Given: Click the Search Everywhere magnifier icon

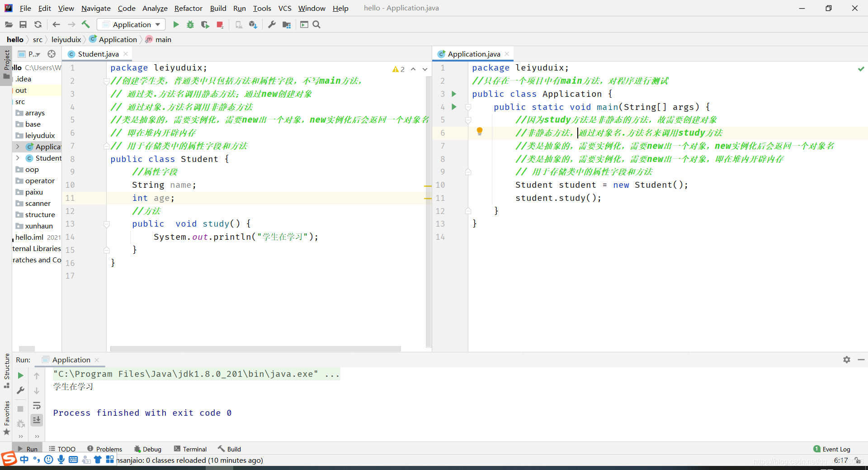Looking at the screenshot, I should (316, 25).
